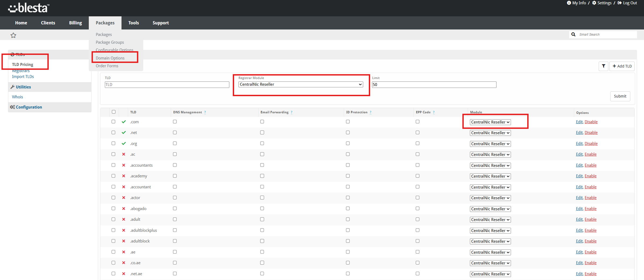This screenshot has width=644, height=280.
Task: Open the Clients navigation tab
Action: point(48,23)
